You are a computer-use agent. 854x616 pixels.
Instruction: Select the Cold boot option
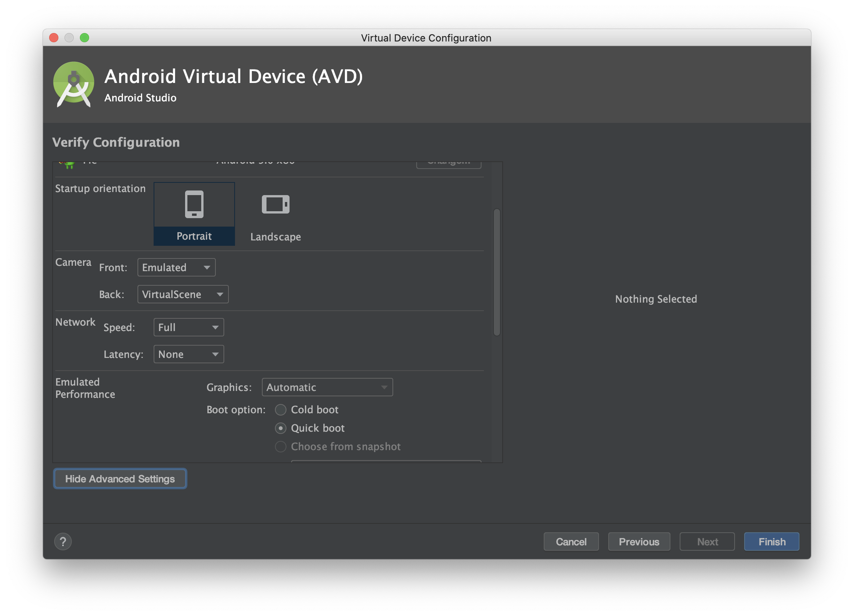coord(281,410)
